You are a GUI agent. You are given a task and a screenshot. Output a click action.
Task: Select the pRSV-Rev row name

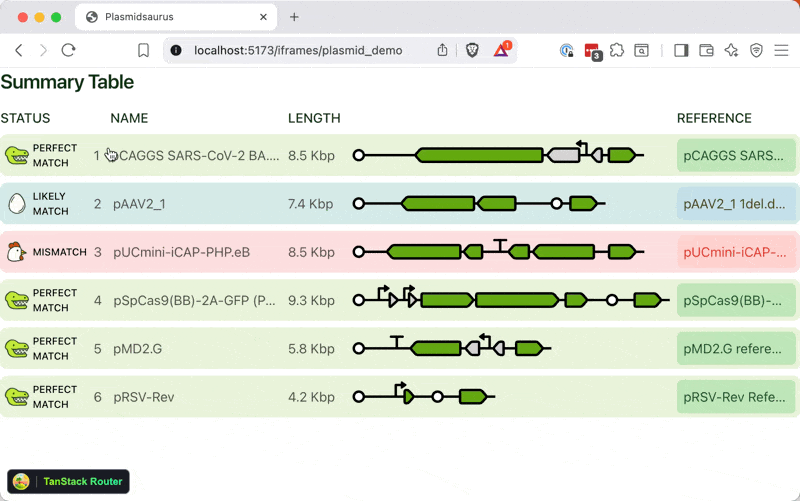click(144, 397)
